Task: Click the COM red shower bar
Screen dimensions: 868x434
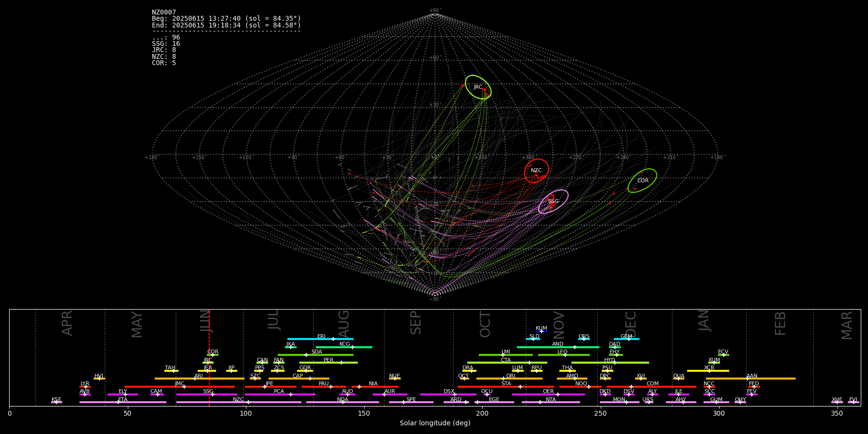Action: [x=652, y=386]
